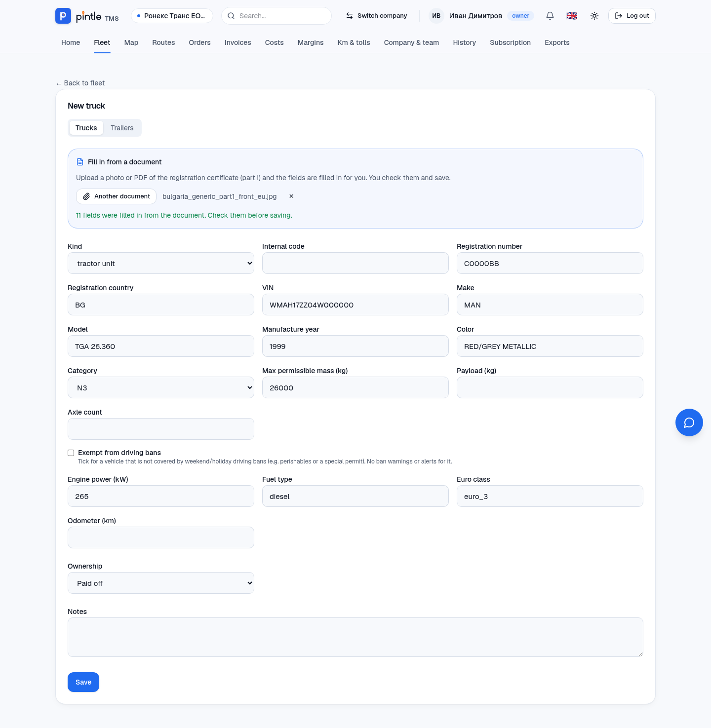Focus the Payload (kg) field
Viewport: 711px width, 728px height.
pos(550,387)
